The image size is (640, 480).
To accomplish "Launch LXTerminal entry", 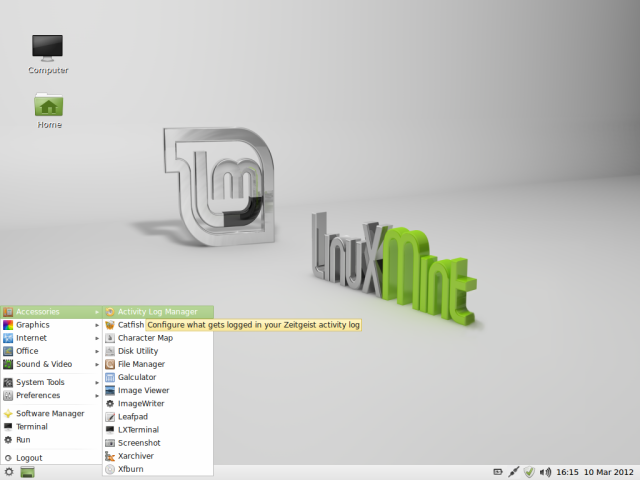I will click(x=158, y=430).
